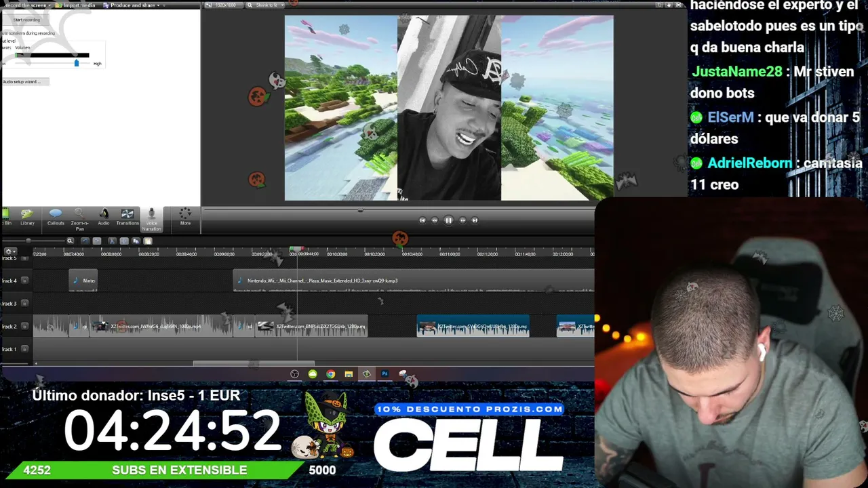Click the fast forward button in preview
The height and width of the screenshot is (488, 868).
point(462,220)
